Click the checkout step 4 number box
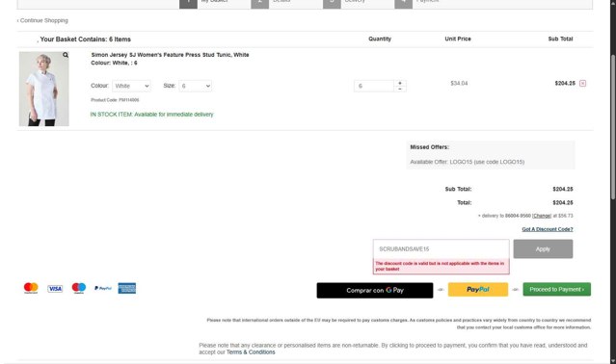The height and width of the screenshot is (364, 616). point(404,3)
